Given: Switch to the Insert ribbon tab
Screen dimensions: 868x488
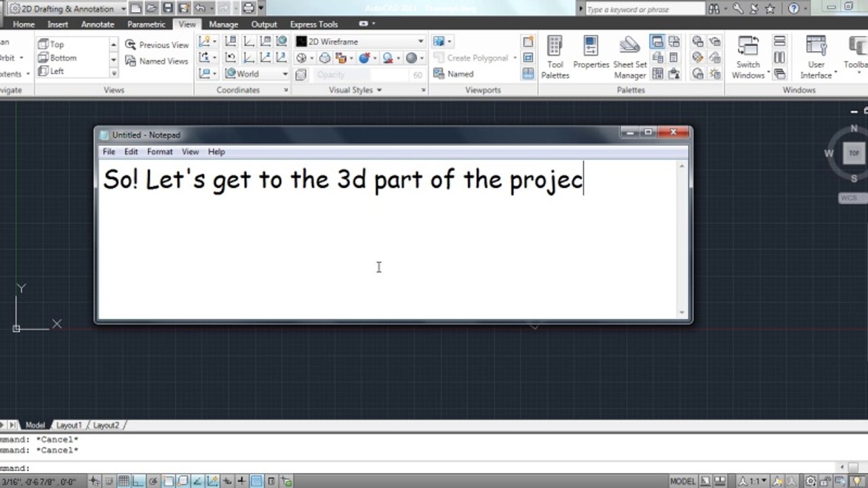Looking at the screenshot, I should coord(58,24).
